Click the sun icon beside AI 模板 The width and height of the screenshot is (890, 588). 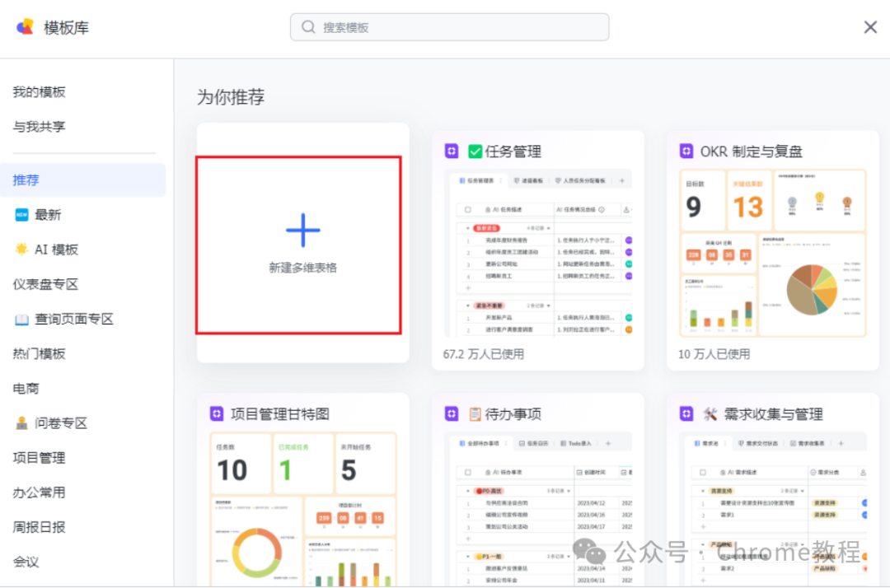21,250
